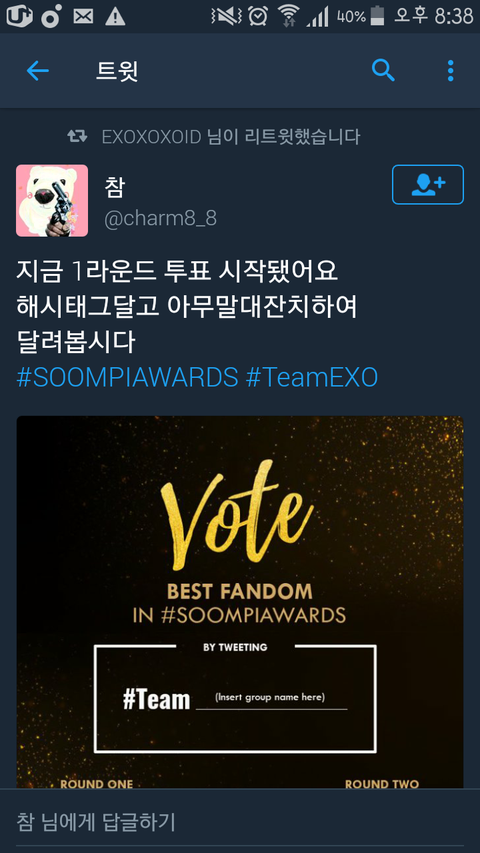Tap the display name 참

tap(115, 187)
